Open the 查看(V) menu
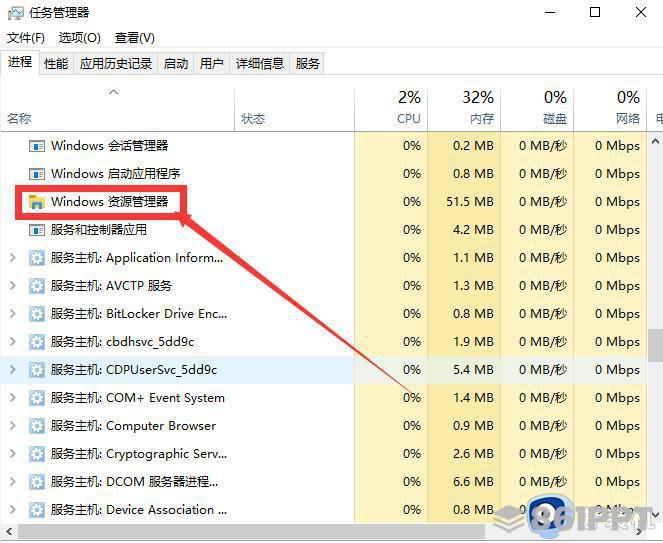This screenshot has height=543, width=663. (135, 38)
